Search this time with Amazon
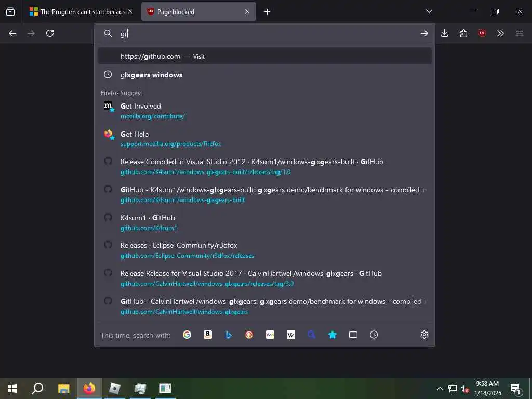 tap(208, 335)
